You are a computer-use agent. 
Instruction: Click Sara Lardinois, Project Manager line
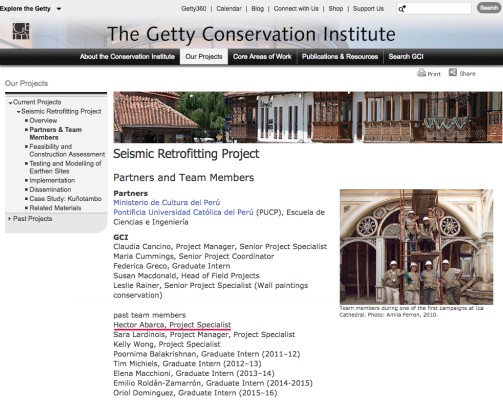coord(204,334)
